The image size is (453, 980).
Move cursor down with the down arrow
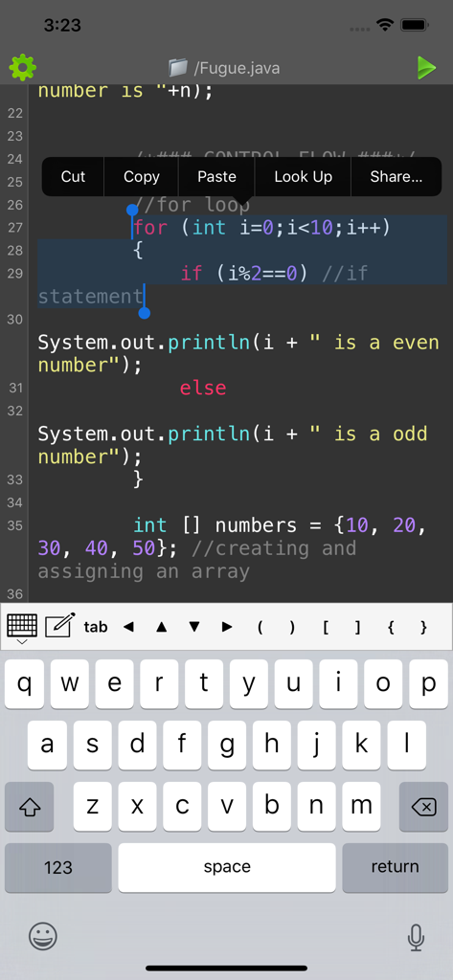(194, 627)
